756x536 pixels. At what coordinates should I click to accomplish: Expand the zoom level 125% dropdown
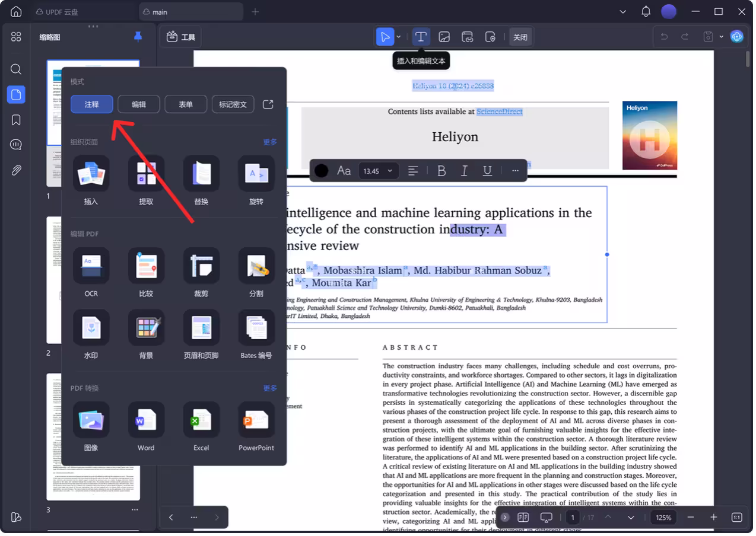coord(663,518)
